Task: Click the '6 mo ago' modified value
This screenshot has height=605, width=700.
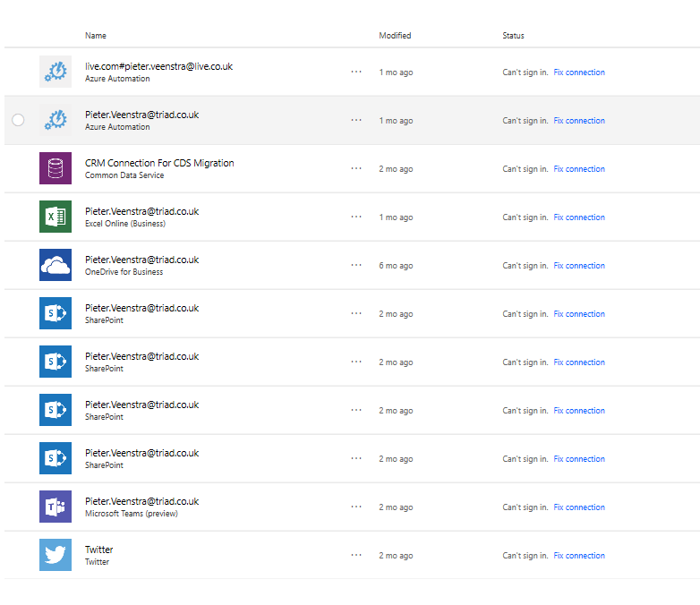Action: 396,266
